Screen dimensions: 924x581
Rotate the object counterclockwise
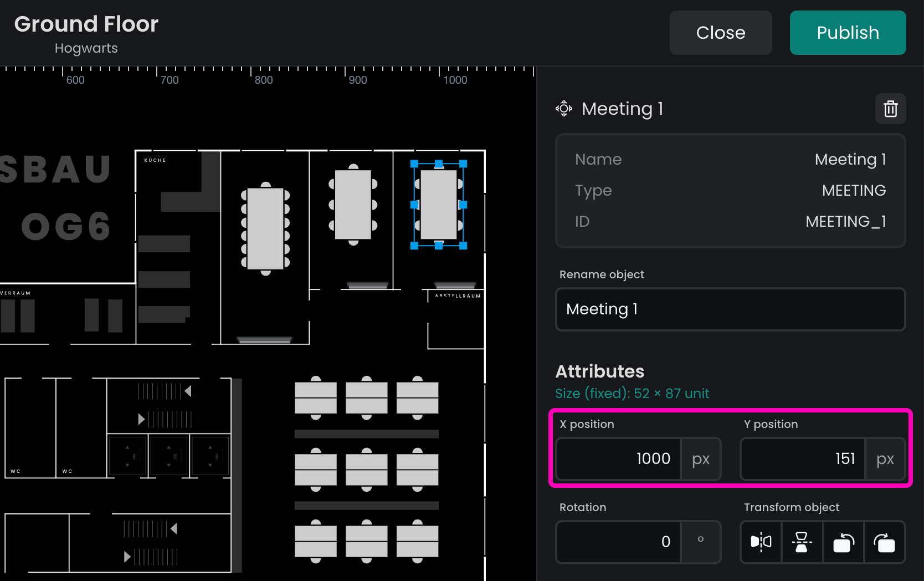click(x=843, y=542)
